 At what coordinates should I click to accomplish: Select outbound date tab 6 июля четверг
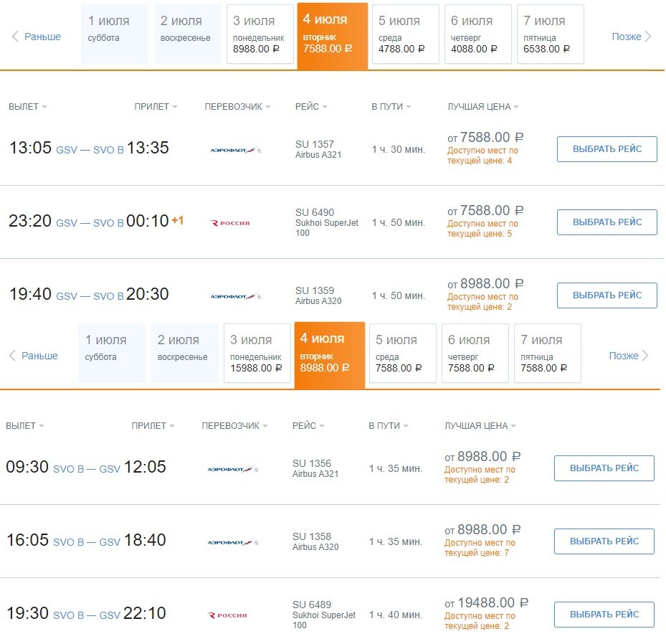[478, 34]
